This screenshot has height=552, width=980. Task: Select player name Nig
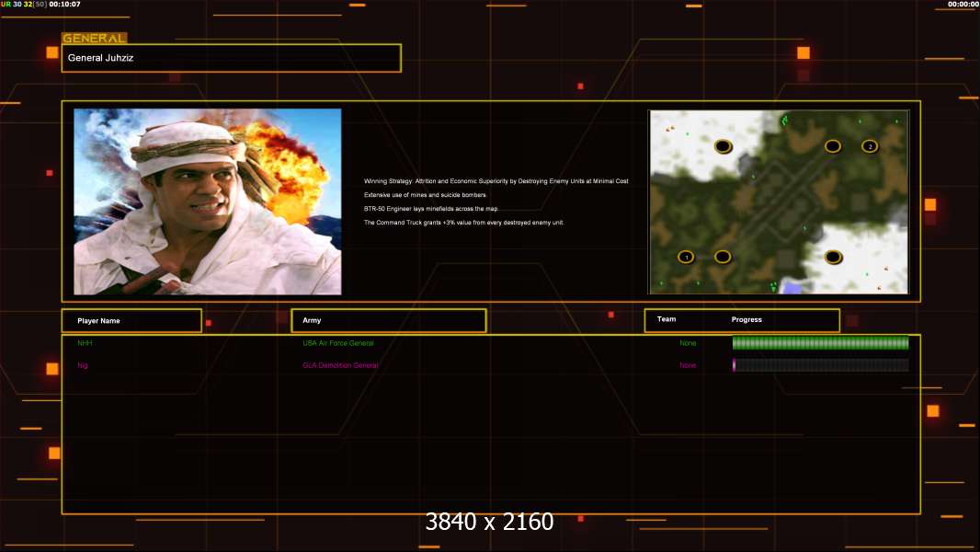pyautogui.click(x=83, y=366)
